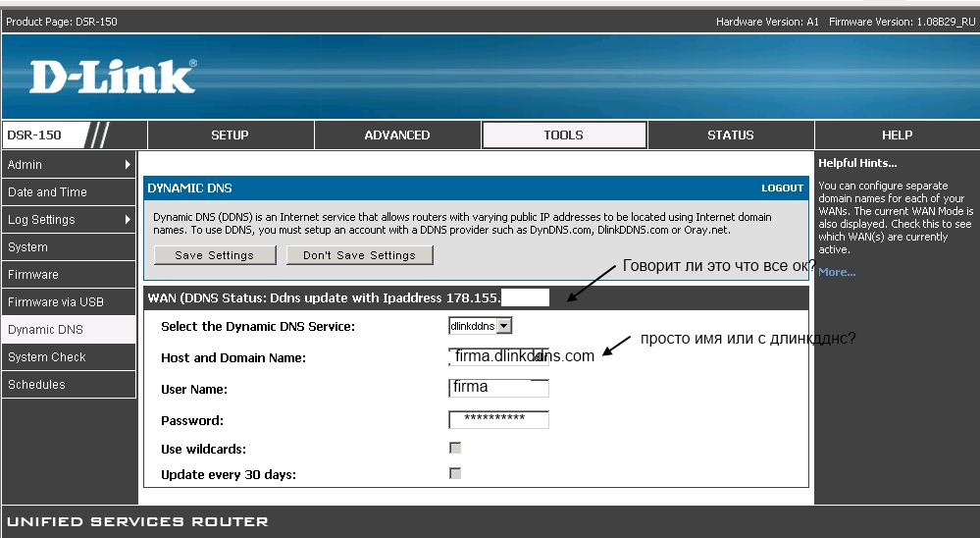
Task: Click the WAN DDNS Status header text
Action: tap(325, 297)
